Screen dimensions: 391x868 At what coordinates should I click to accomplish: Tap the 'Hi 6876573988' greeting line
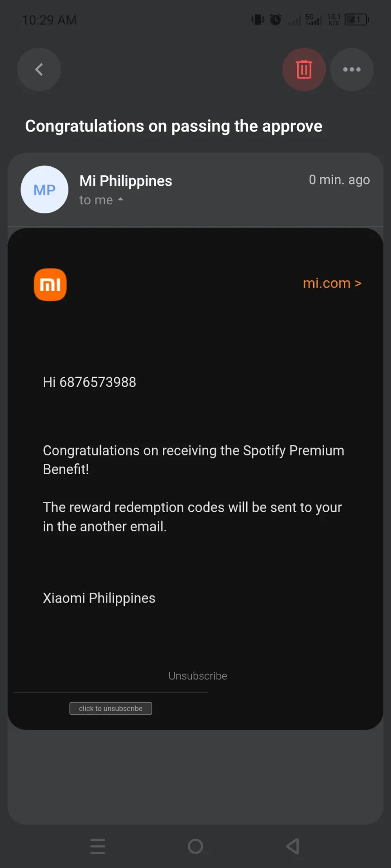(x=90, y=382)
